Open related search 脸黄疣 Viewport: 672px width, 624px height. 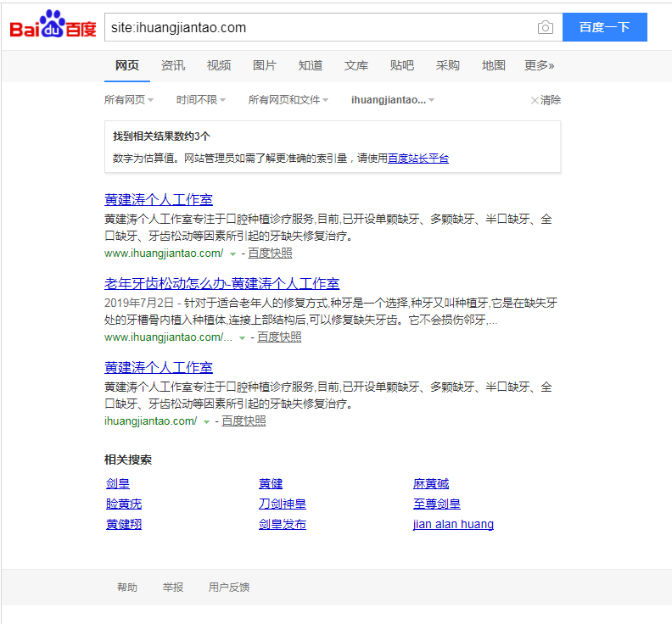[124, 504]
